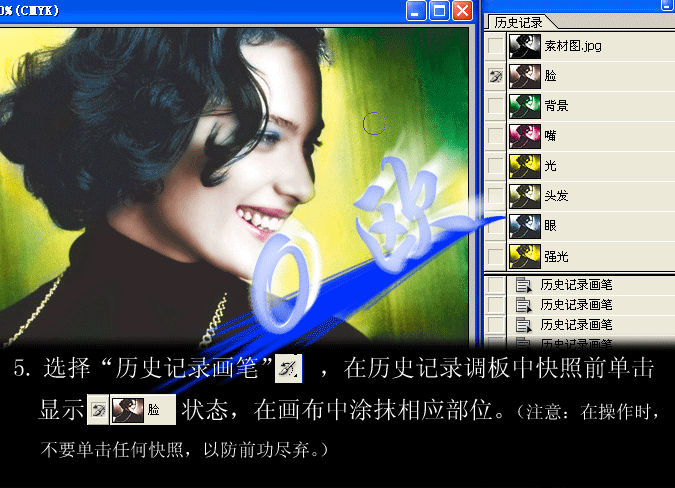This screenshot has width=675, height=488.
Task: Set history brush source to 背景
Action: [x=495, y=106]
